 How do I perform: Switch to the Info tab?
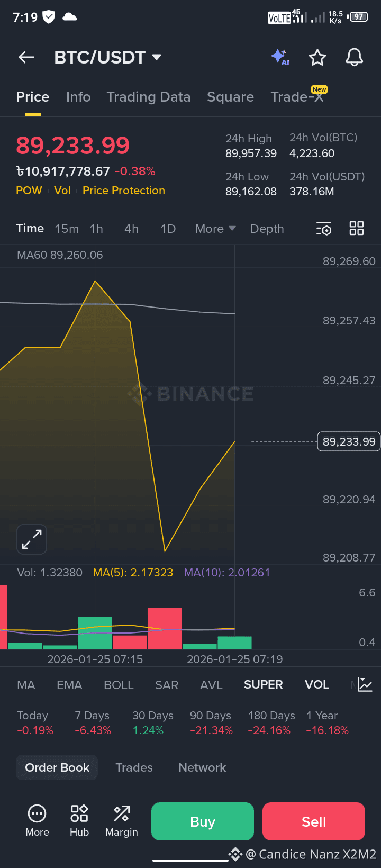[x=78, y=97]
